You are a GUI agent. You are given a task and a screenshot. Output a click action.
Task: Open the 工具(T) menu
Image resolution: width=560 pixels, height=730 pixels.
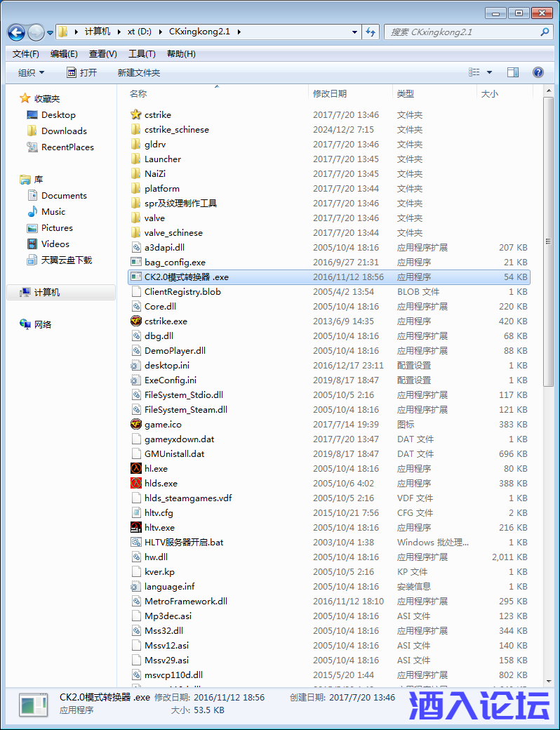coord(141,54)
